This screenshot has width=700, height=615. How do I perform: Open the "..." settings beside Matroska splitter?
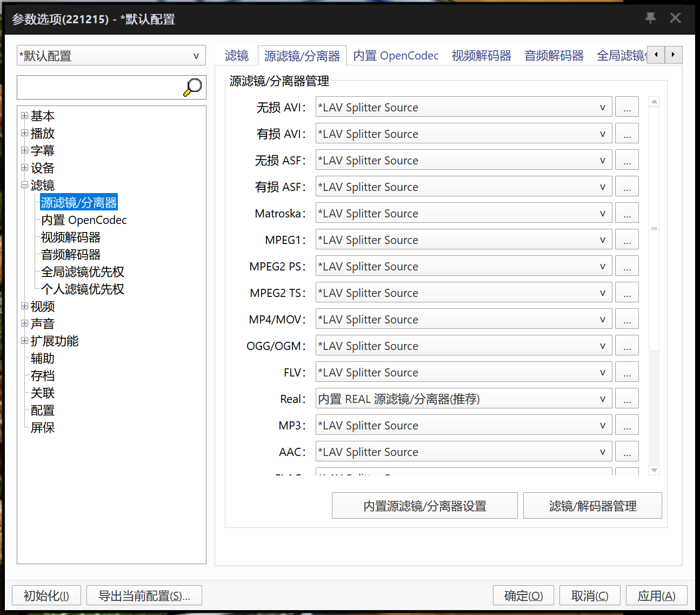click(626, 213)
